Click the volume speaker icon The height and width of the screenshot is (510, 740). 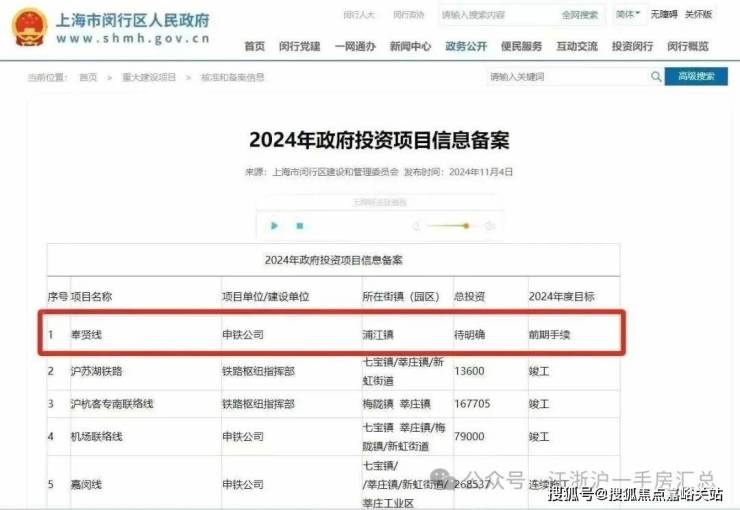coord(490,226)
